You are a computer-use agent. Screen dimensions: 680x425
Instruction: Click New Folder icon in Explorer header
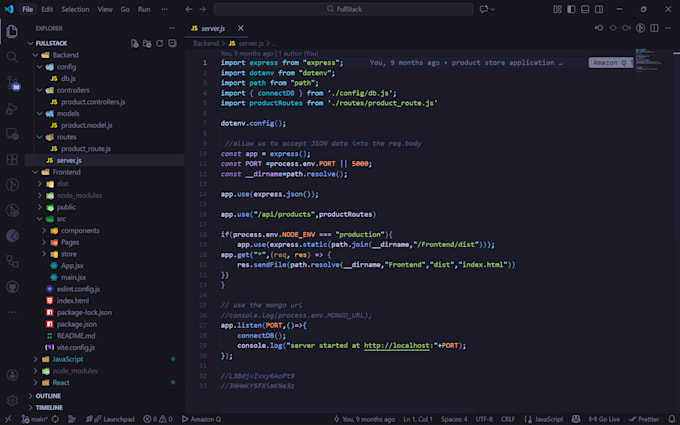pyautogui.click(x=147, y=43)
